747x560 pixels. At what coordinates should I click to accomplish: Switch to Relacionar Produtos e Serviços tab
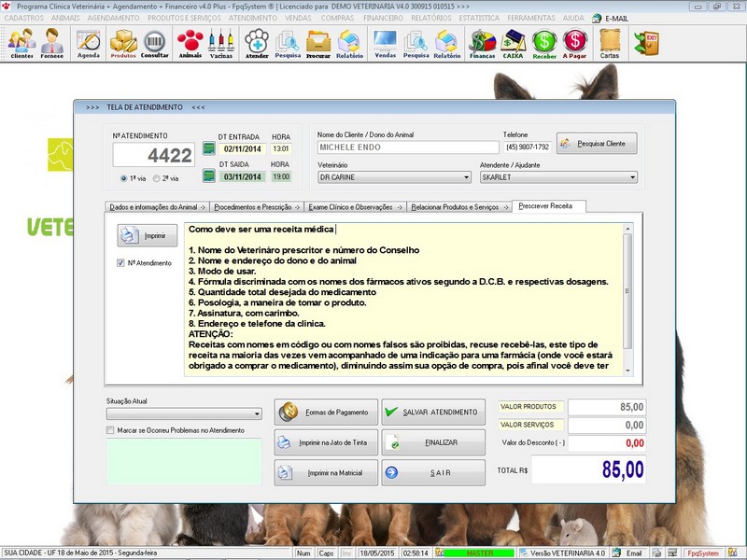click(x=459, y=207)
